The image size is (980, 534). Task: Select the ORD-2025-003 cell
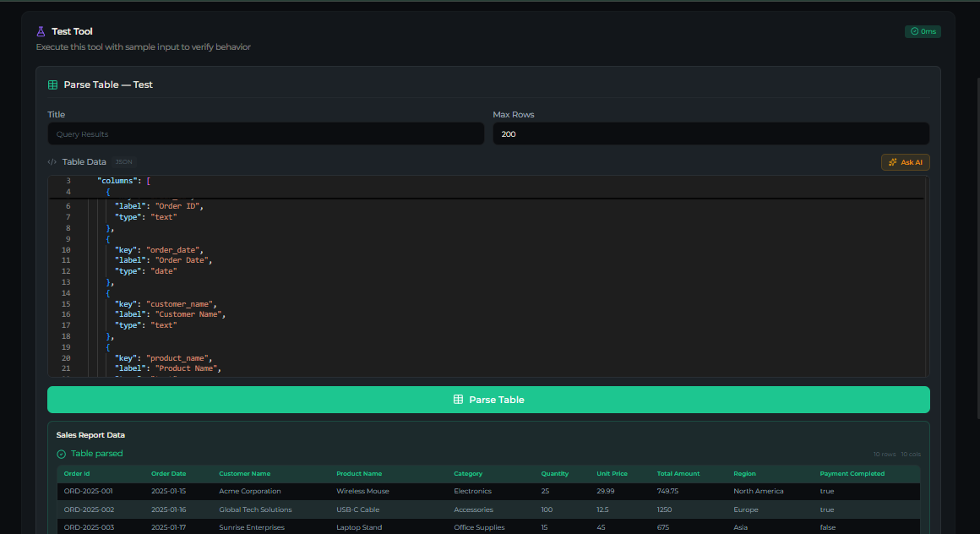pos(89,527)
